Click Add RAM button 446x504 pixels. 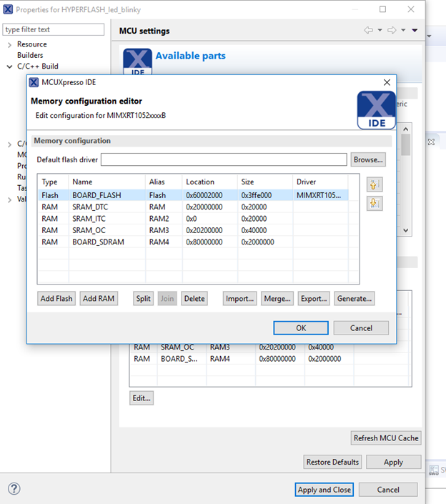(99, 298)
